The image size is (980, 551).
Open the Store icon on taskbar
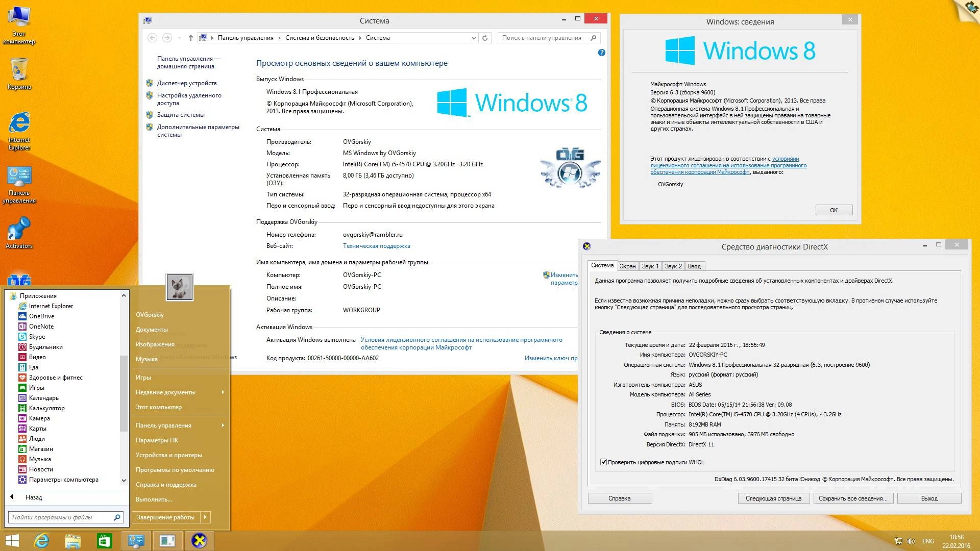pos(104,541)
